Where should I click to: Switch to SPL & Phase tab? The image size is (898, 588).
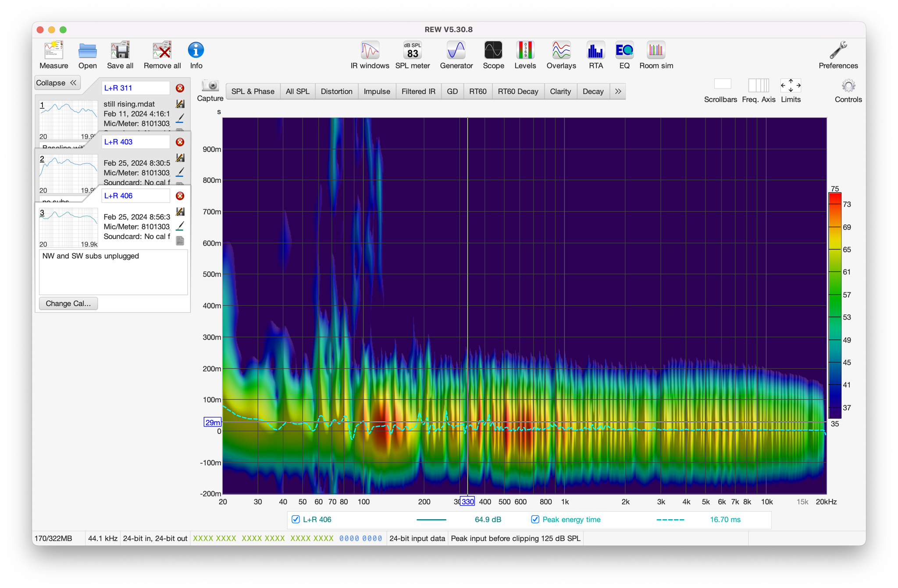coord(253,91)
